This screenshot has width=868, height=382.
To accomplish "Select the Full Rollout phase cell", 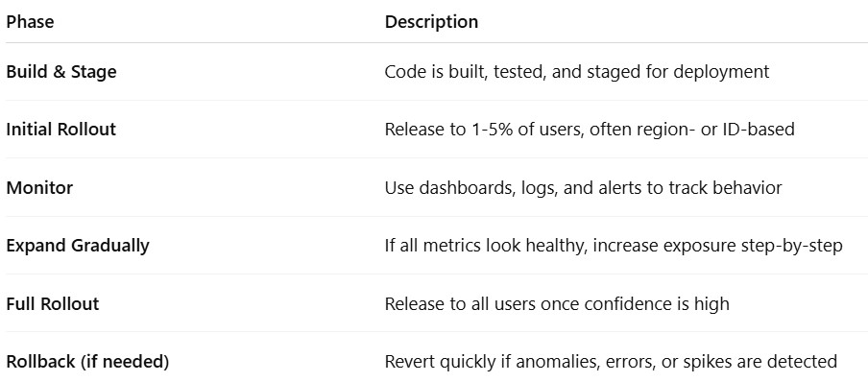I will (x=53, y=304).
